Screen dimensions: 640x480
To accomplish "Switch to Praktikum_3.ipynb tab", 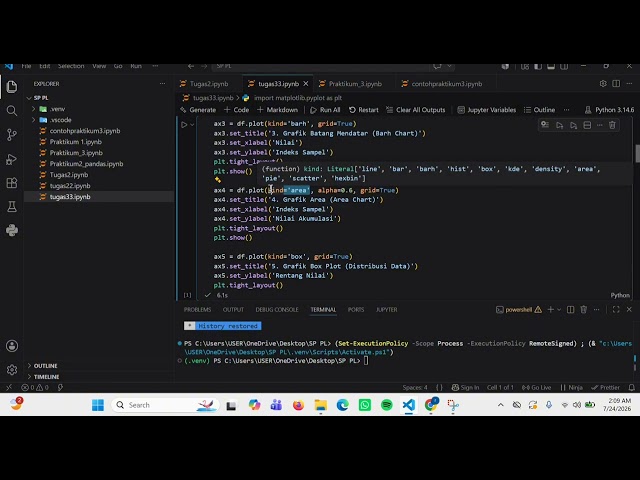I will [355, 84].
